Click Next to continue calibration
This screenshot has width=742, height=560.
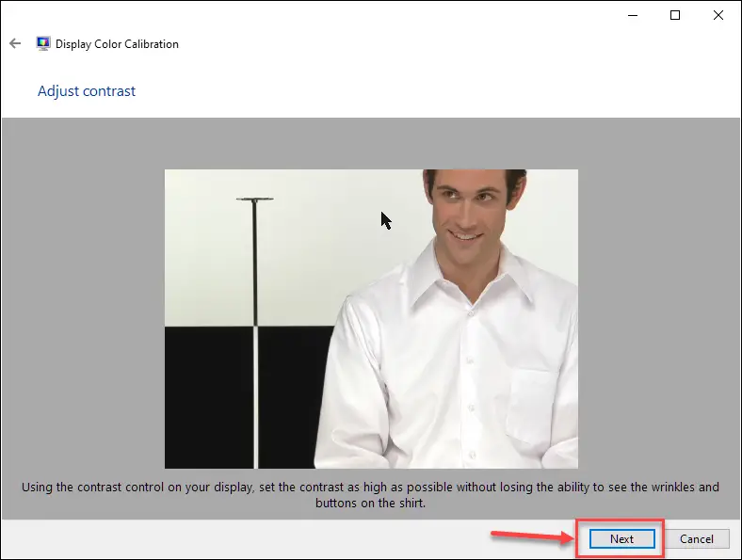click(x=621, y=538)
